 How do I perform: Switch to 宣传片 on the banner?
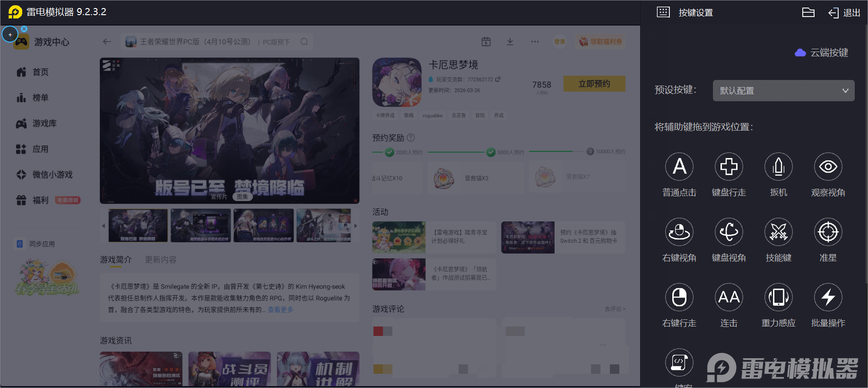point(219,196)
